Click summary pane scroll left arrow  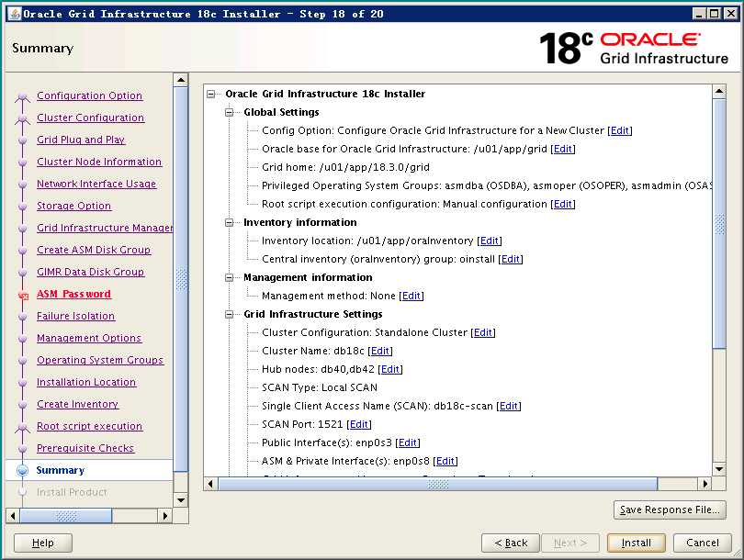210,484
